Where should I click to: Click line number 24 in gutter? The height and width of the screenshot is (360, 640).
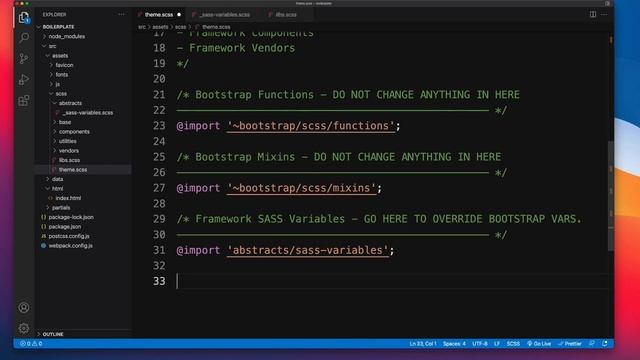(x=159, y=141)
